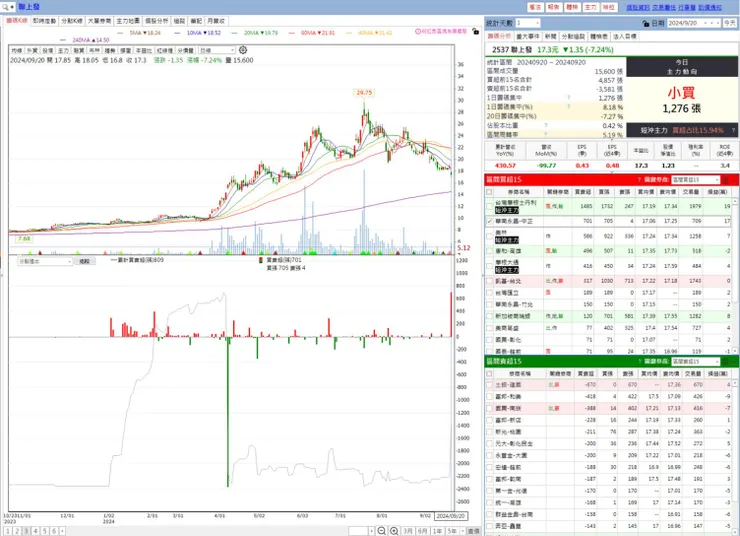Screen dimensions: 740x536
Task: Check the buy row with 1485 net buy
Action: pyautogui.click(x=489, y=206)
